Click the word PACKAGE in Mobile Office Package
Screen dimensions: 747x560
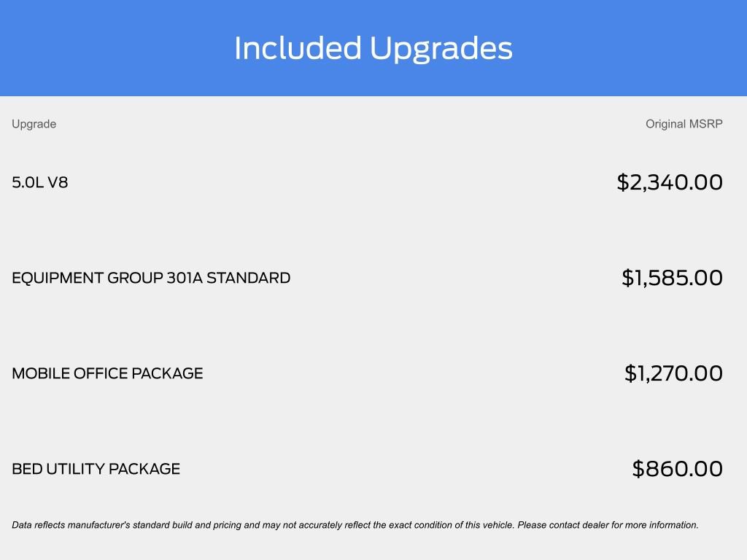[x=169, y=373]
